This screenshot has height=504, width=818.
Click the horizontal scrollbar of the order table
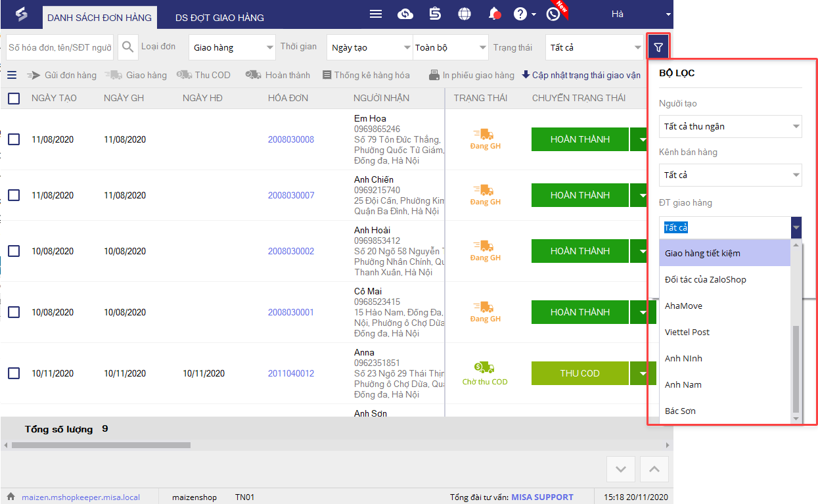tap(101, 445)
